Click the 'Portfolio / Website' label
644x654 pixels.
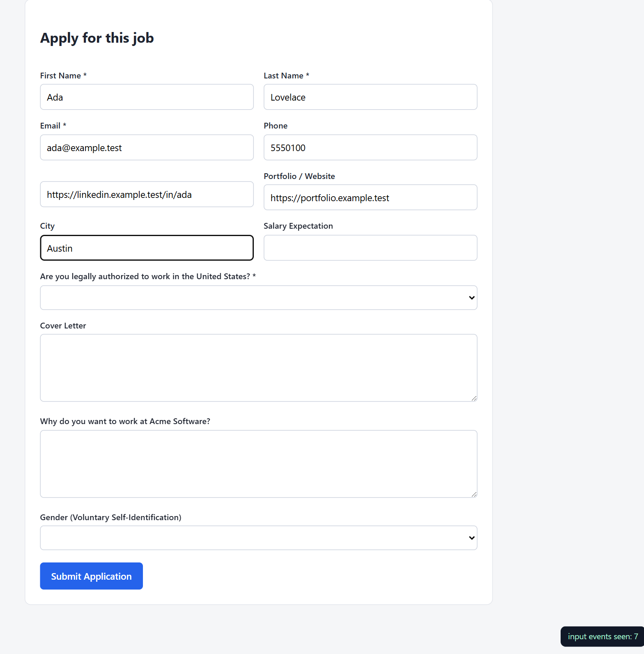coord(299,176)
